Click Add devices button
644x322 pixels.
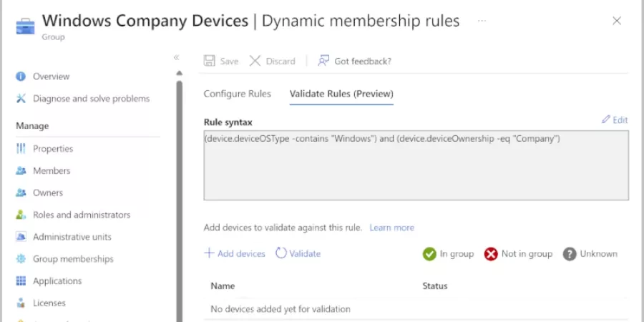(x=235, y=253)
